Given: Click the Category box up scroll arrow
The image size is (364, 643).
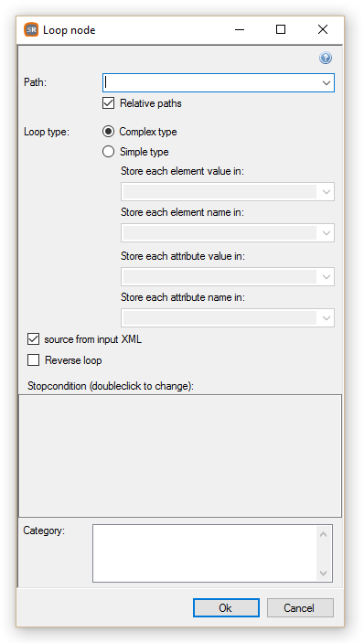Looking at the screenshot, I should coord(324,534).
